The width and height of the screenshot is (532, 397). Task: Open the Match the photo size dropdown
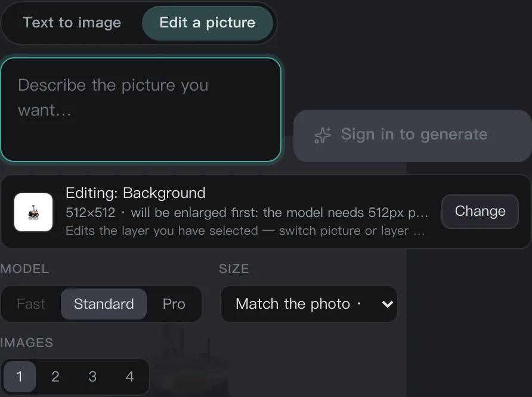point(309,304)
